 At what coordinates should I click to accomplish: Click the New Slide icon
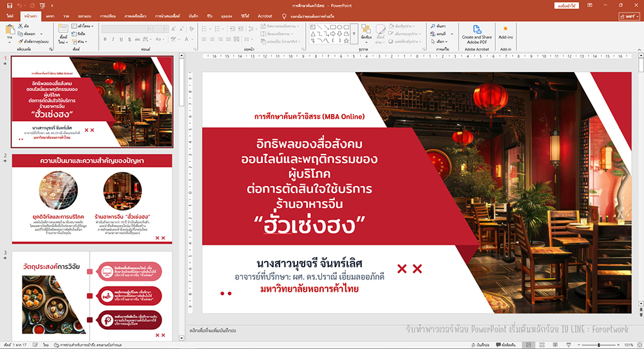(x=63, y=28)
